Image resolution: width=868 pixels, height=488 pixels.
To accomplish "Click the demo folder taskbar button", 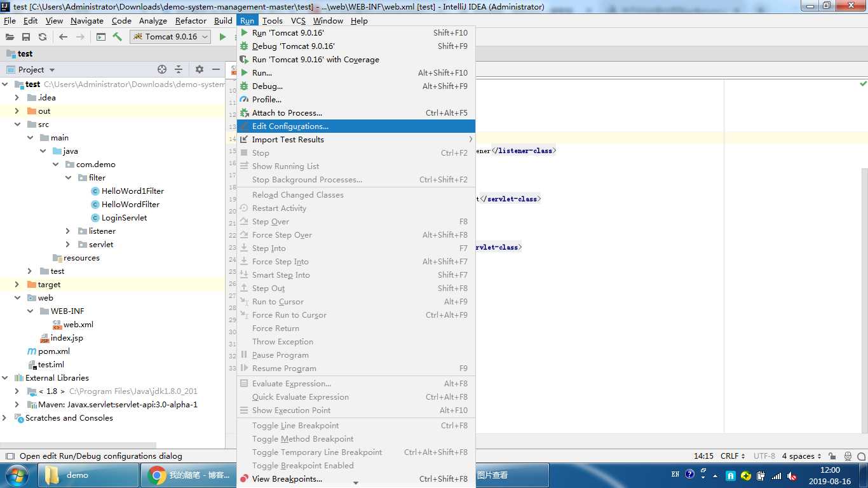I will point(89,475).
